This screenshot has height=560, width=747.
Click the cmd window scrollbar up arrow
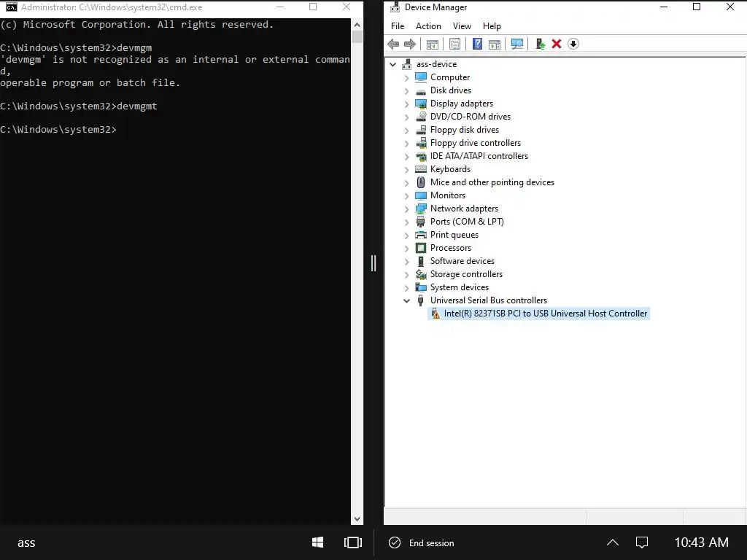tap(357, 25)
